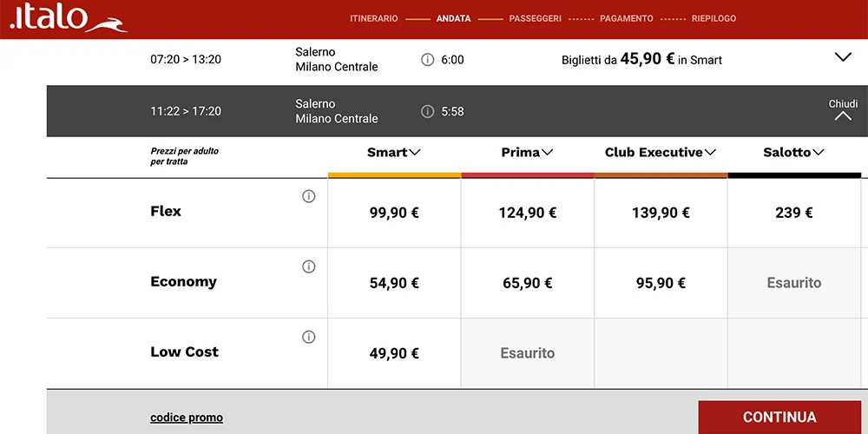Select Flex Smart fare 99,90 €
This screenshot has width=868, height=434.
(394, 213)
